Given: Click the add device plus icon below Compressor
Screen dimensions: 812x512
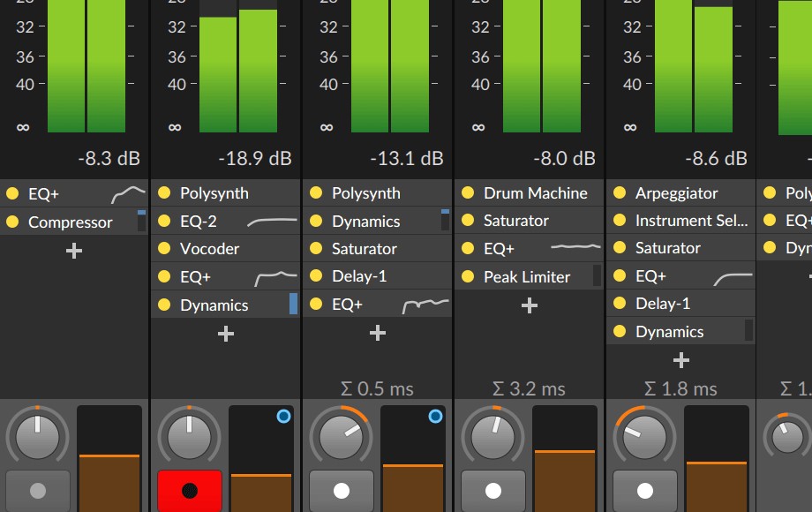Looking at the screenshot, I should 74,251.
